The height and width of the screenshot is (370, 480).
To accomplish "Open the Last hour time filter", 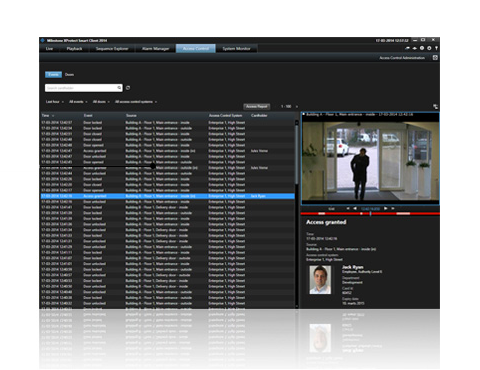I will pos(55,102).
